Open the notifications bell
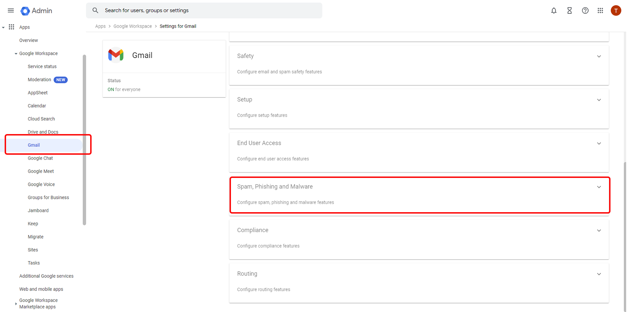The image size is (644, 312). [x=553, y=11]
